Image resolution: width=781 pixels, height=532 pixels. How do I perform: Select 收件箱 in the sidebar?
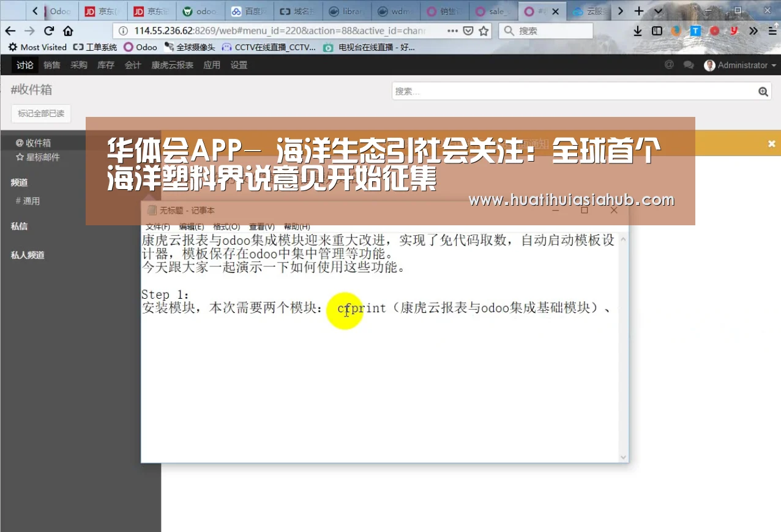click(34, 143)
